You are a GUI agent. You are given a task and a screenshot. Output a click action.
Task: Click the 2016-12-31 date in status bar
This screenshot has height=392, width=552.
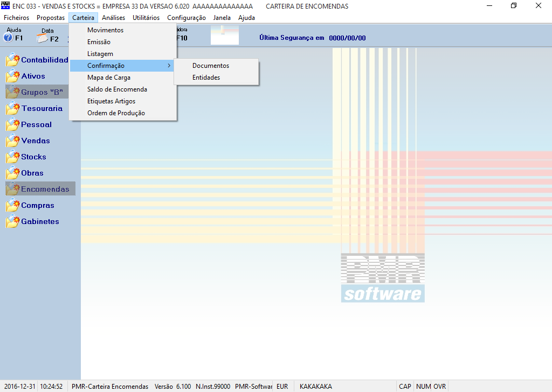[20, 387]
